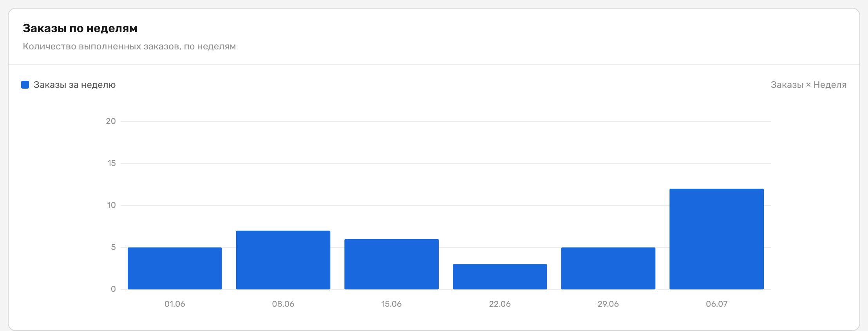
Task: Click the x-axis label 29.06
Action: pos(608,304)
